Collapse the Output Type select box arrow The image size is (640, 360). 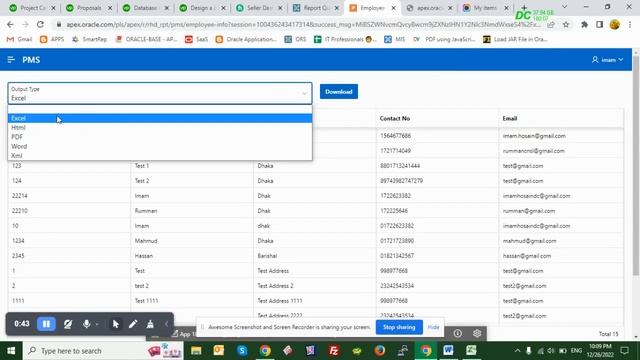coord(304,93)
